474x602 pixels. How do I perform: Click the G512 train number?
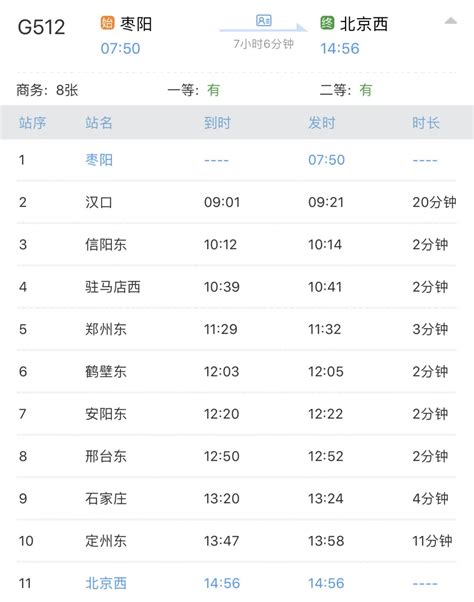pos(41,27)
